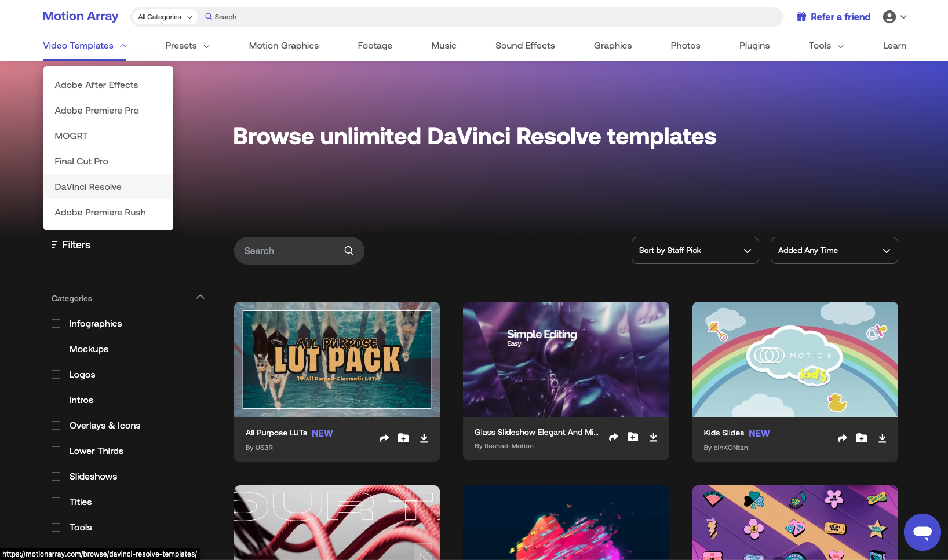Share the All Purpose LUTs template
Viewport: 948px width, 560px height.
coord(384,438)
